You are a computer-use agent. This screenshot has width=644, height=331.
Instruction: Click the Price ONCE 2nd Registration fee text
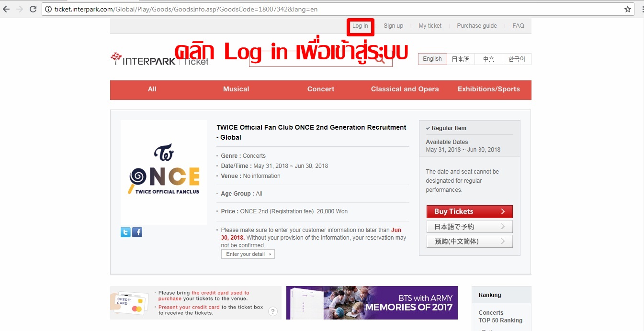pos(284,211)
